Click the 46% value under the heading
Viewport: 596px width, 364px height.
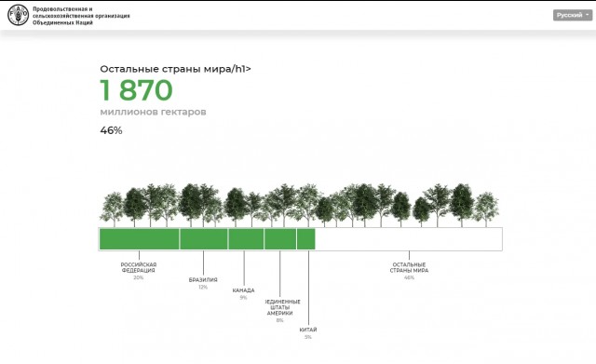pyautogui.click(x=111, y=130)
